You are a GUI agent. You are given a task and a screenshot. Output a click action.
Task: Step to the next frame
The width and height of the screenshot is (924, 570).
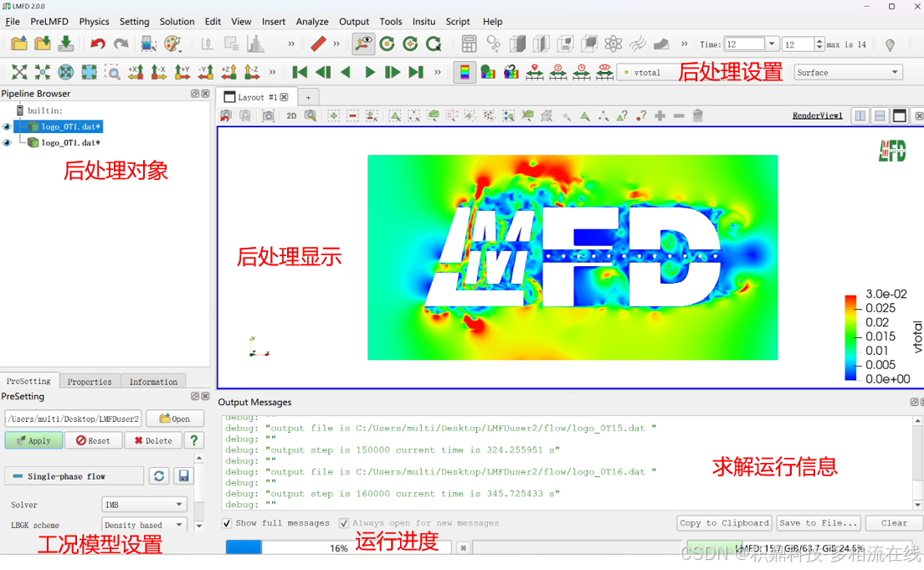pyautogui.click(x=393, y=72)
